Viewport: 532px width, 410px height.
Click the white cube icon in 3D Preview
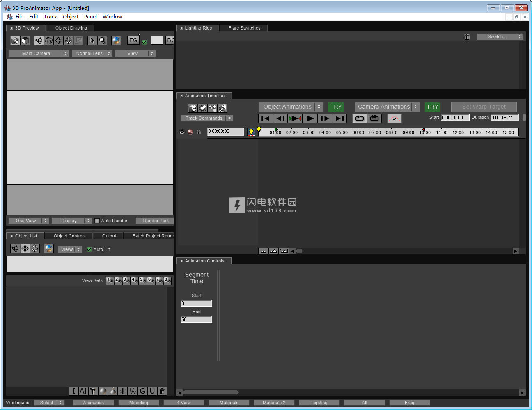click(25, 41)
